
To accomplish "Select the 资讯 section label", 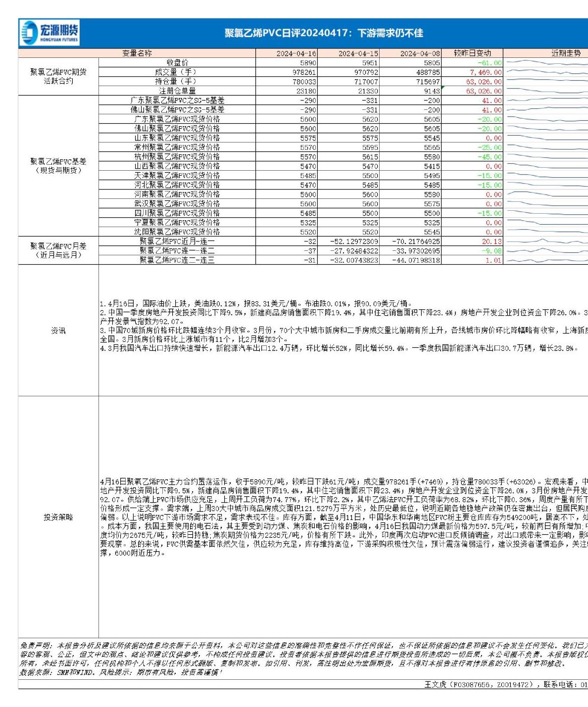I will [58, 330].
